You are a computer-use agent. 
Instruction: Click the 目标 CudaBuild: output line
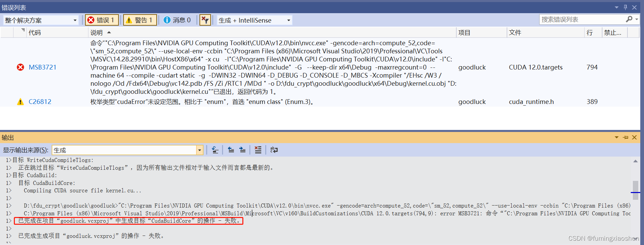35,175
